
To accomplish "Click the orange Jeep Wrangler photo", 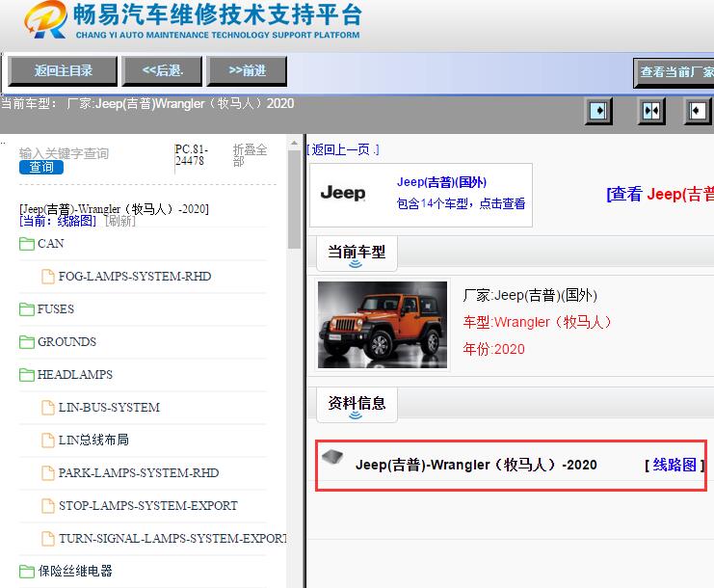I will pos(383,324).
